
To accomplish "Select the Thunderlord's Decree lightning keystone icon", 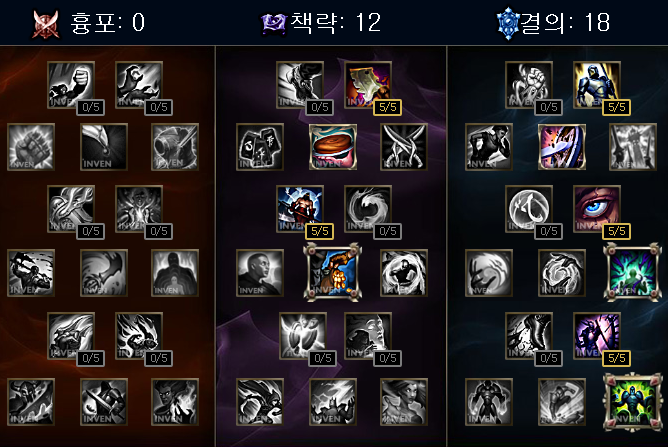I will tap(332, 402).
